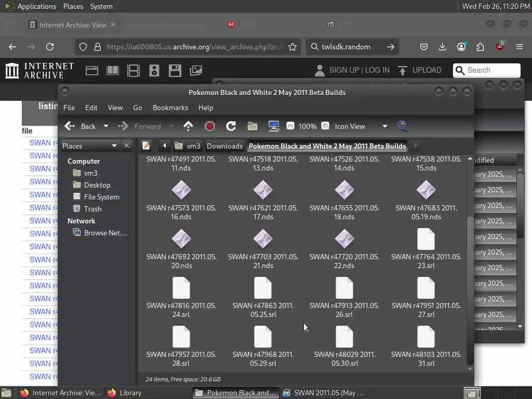The image size is (532, 399).
Task: Zoom out with the minus icon
Action: 290,126
